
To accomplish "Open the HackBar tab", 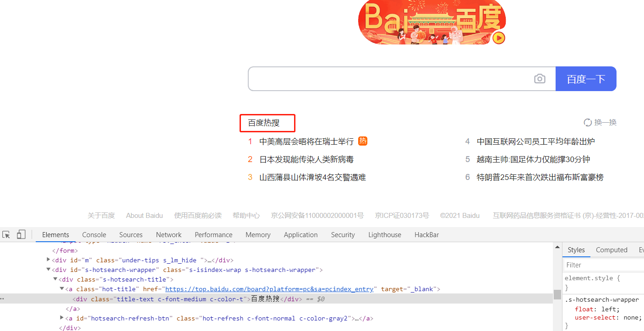I will [426, 234].
